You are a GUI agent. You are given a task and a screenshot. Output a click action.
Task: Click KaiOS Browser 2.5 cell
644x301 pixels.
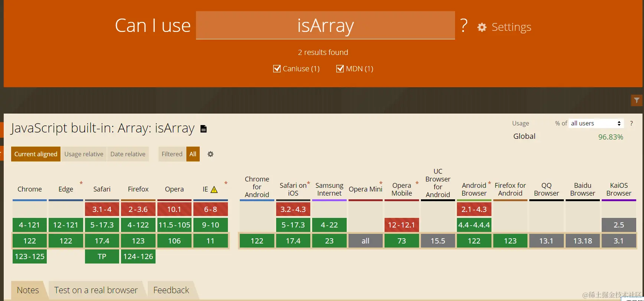[619, 225]
